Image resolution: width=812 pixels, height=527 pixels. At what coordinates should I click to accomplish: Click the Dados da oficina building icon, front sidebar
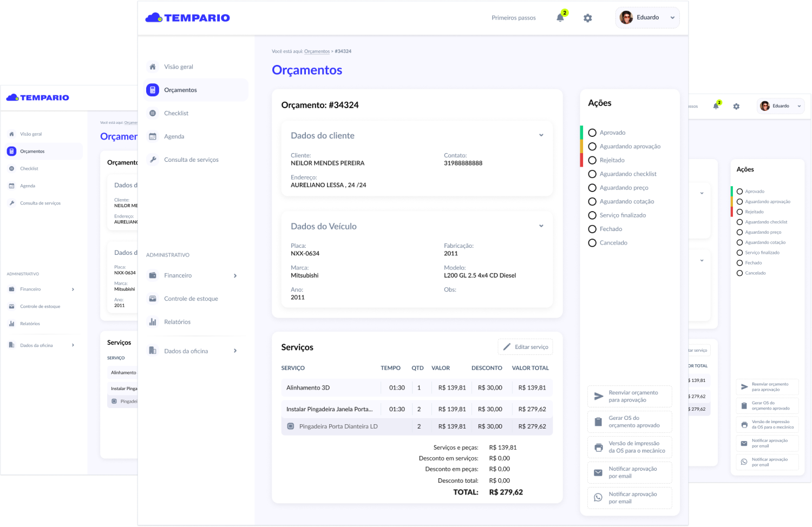153,351
